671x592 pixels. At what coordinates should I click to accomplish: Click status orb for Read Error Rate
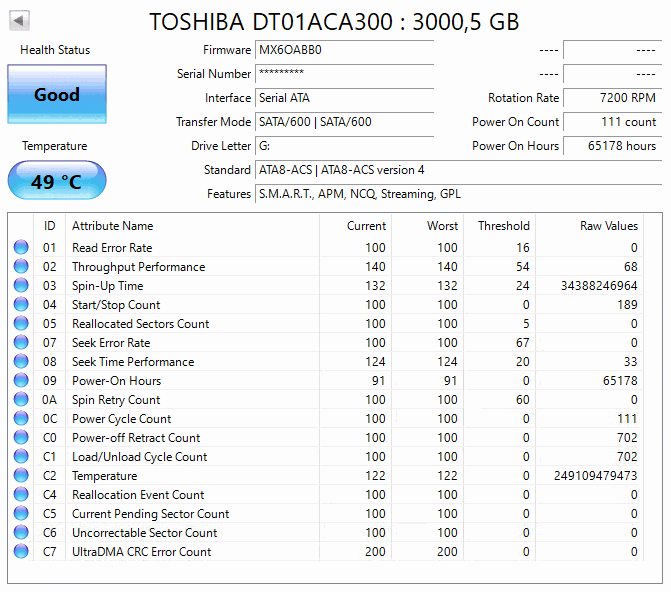click(21, 247)
